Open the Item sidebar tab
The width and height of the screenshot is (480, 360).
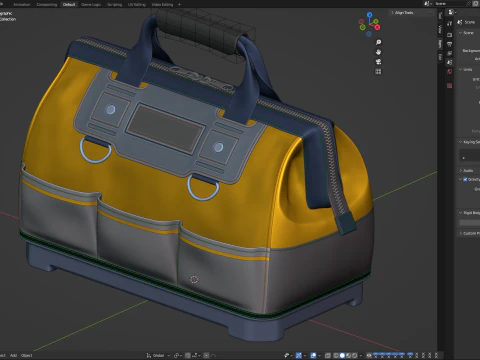(x=440, y=44)
